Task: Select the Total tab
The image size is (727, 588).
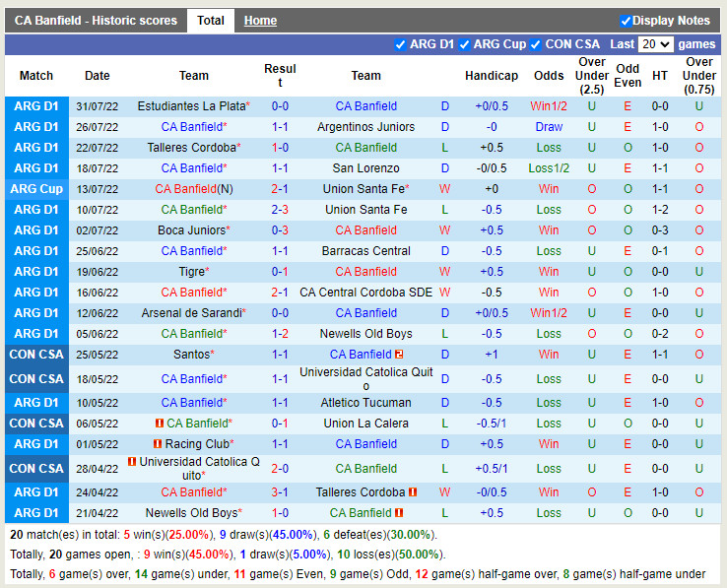Action: click(x=210, y=21)
